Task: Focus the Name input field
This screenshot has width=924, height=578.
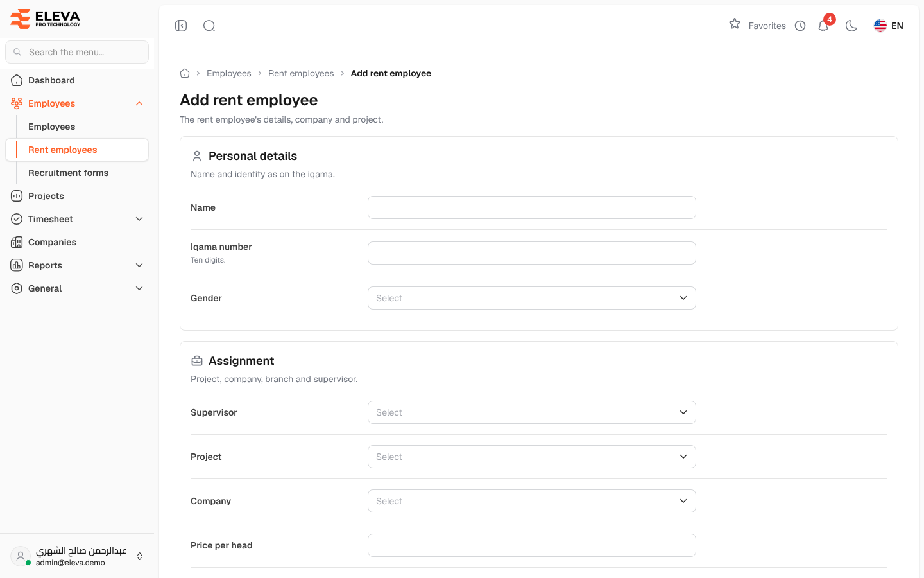Action: click(x=532, y=207)
